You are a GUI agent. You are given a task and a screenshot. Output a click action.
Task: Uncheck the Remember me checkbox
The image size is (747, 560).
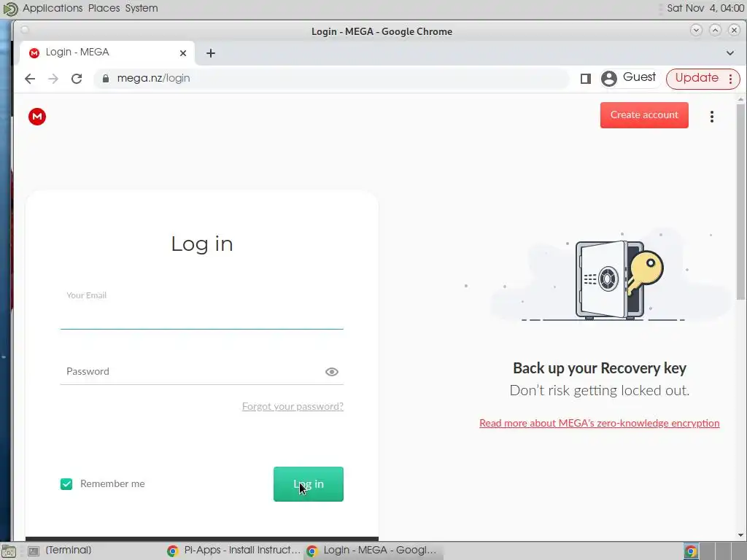pos(66,484)
